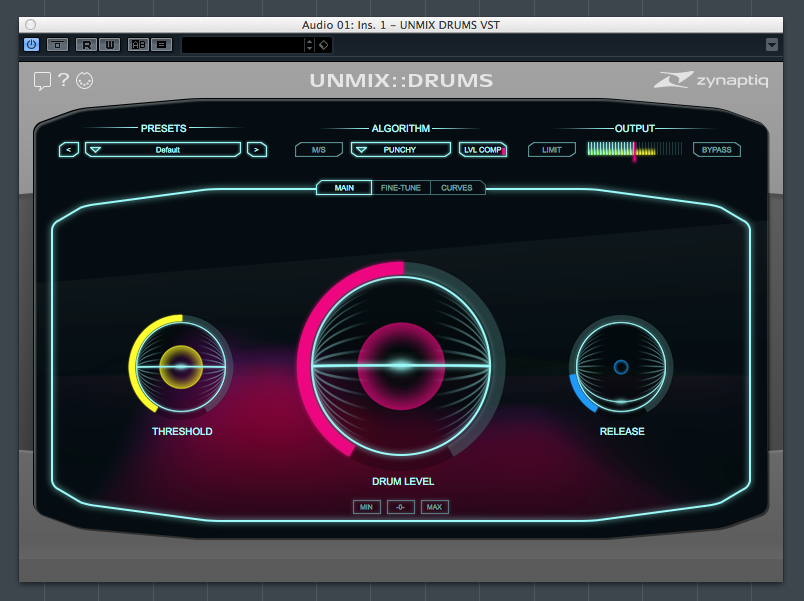Click the Zynaptiq logo
This screenshot has height=601, width=804.
[711, 80]
